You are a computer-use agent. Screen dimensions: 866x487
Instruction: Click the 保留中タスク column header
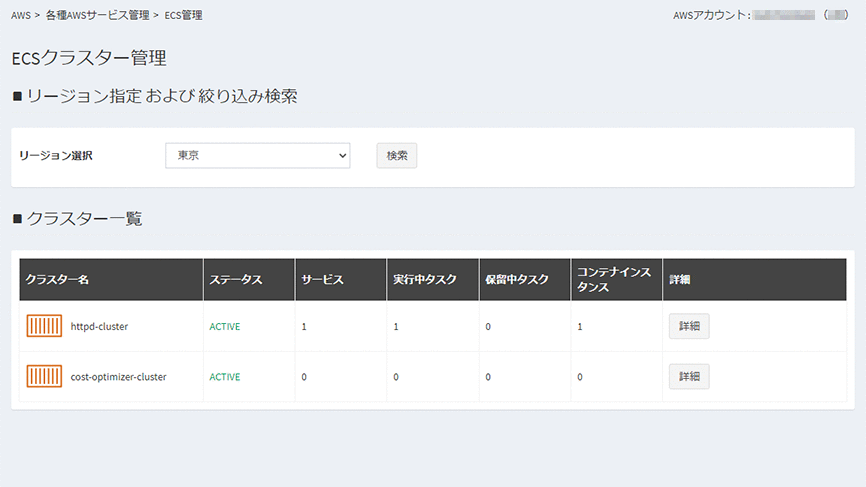(525, 279)
